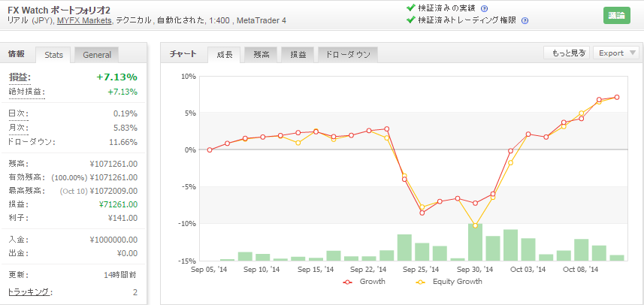Click help icon beside 検証済みトレーディング権限

pos(524,20)
